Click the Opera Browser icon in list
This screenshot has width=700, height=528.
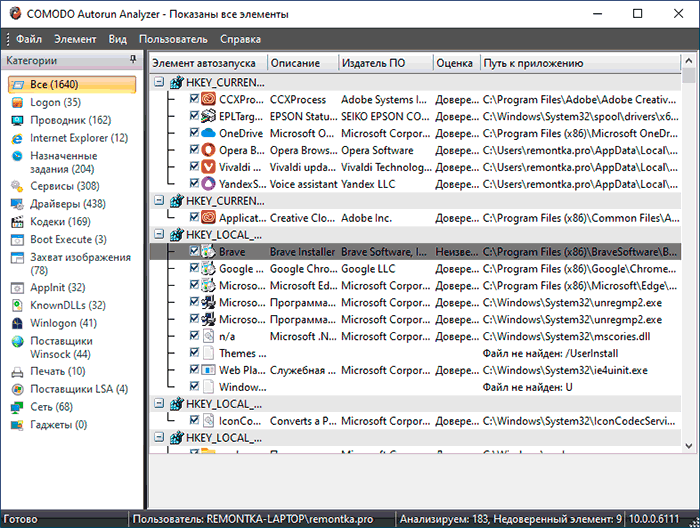[208, 150]
